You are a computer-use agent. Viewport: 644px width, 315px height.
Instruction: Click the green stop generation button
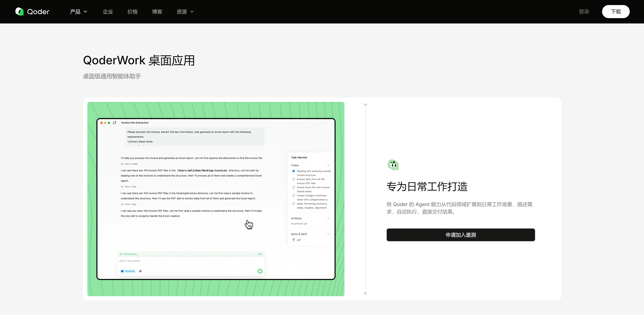260,271
